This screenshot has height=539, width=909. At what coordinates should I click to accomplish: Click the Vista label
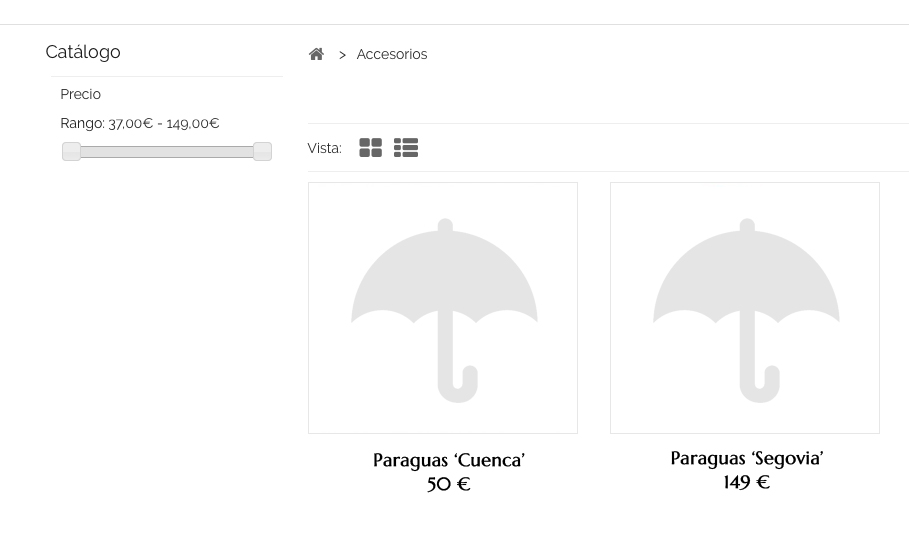[x=324, y=148]
